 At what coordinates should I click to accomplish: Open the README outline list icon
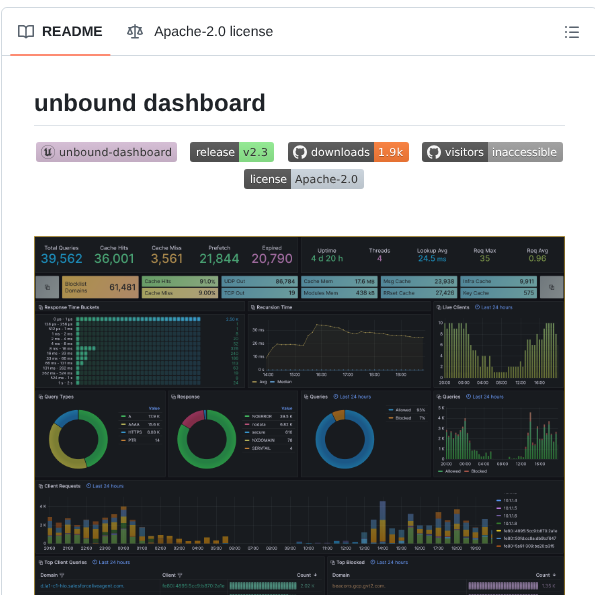pyautogui.click(x=571, y=32)
